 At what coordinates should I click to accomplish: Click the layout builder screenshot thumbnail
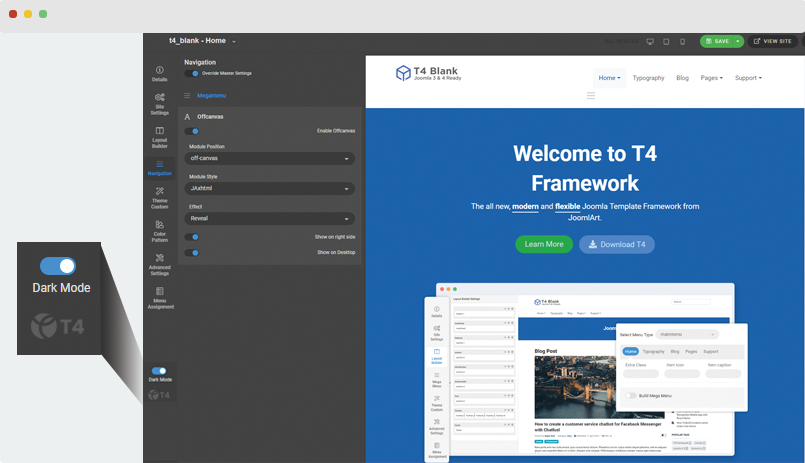586,371
